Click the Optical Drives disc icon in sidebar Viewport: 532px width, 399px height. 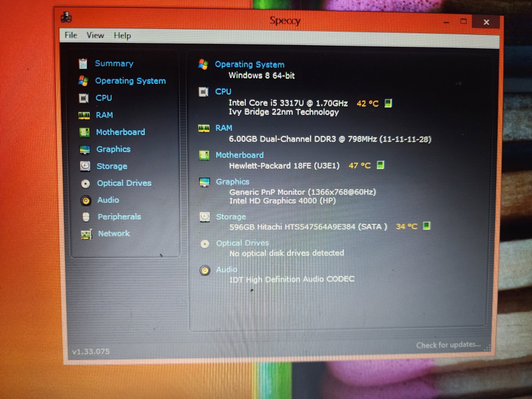(x=86, y=184)
